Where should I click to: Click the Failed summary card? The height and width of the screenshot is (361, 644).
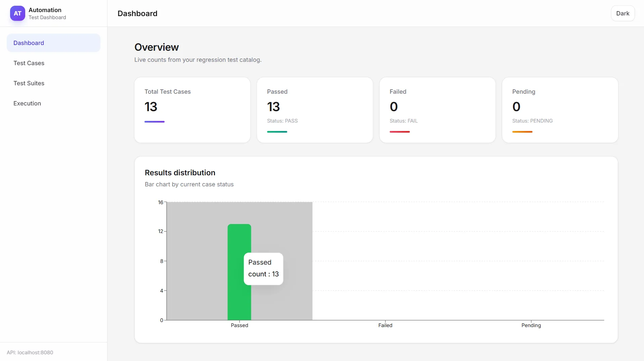437,110
